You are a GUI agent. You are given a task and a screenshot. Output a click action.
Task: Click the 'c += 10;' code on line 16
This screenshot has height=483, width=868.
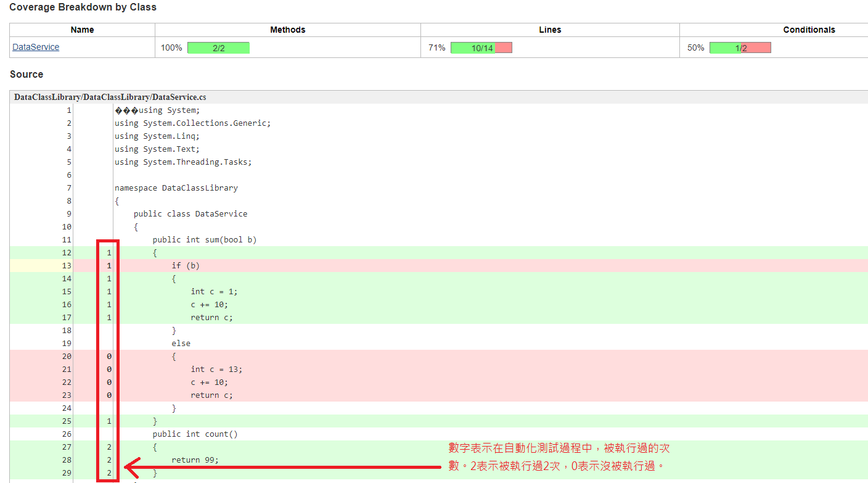[210, 305]
